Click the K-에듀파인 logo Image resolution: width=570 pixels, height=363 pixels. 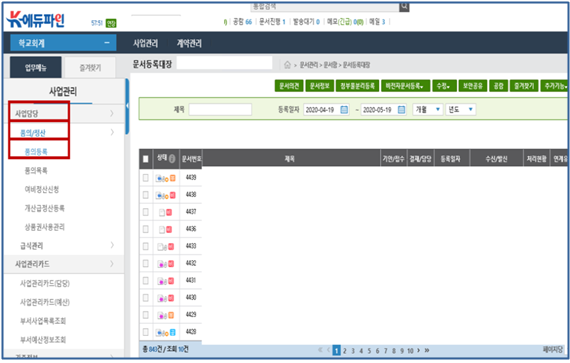pos(35,20)
